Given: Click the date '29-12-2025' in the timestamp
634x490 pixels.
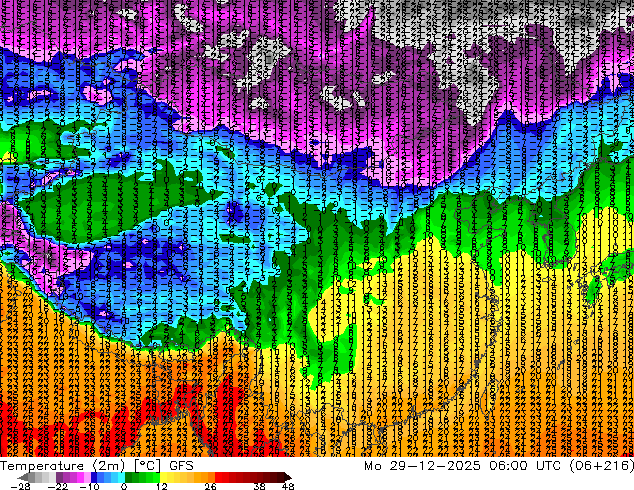Looking at the screenshot, I should [435, 466].
